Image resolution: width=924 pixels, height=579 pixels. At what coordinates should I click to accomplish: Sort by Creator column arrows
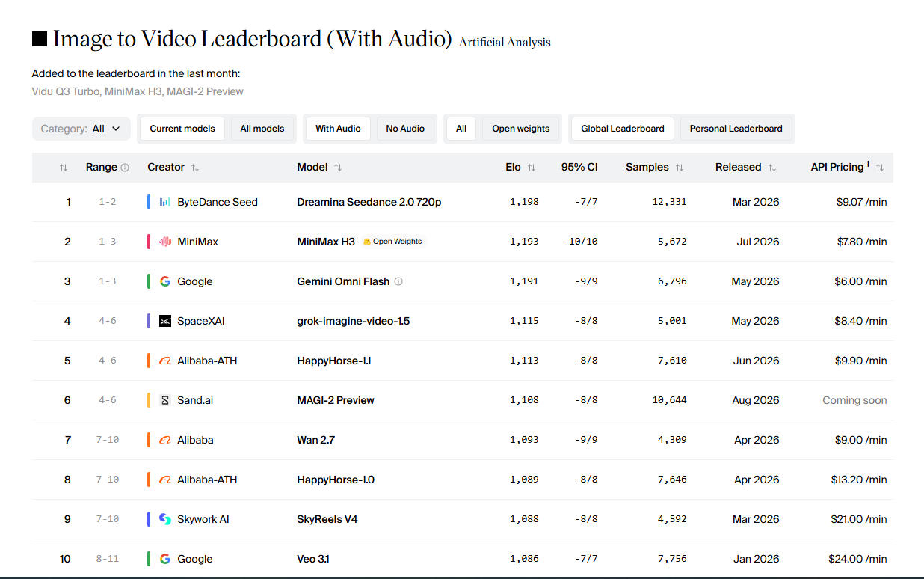pyautogui.click(x=195, y=168)
